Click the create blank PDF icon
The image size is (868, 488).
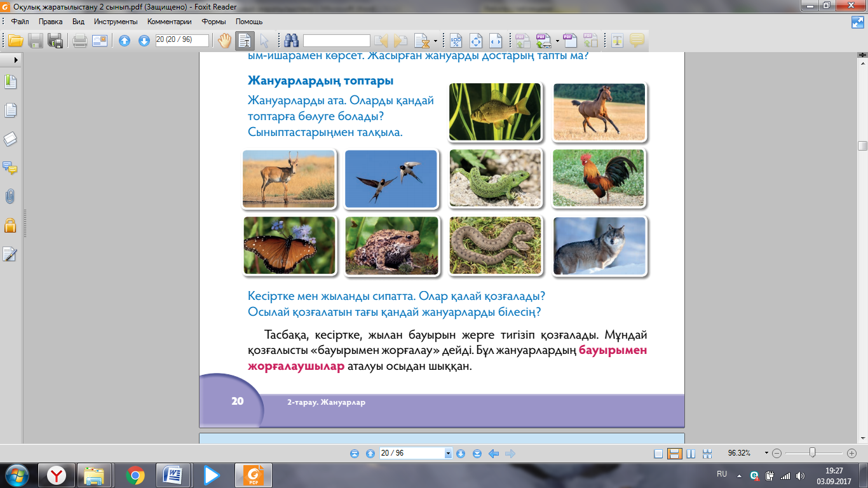click(570, 41)
